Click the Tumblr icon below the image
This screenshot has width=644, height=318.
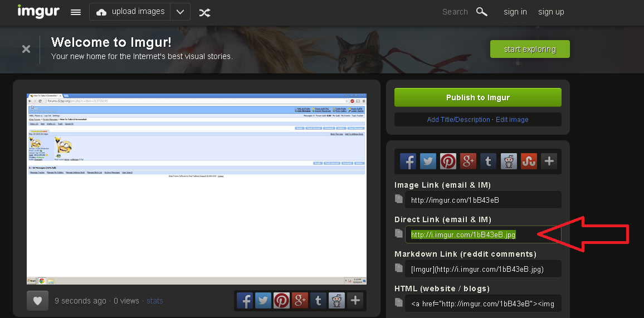(318, 301)
